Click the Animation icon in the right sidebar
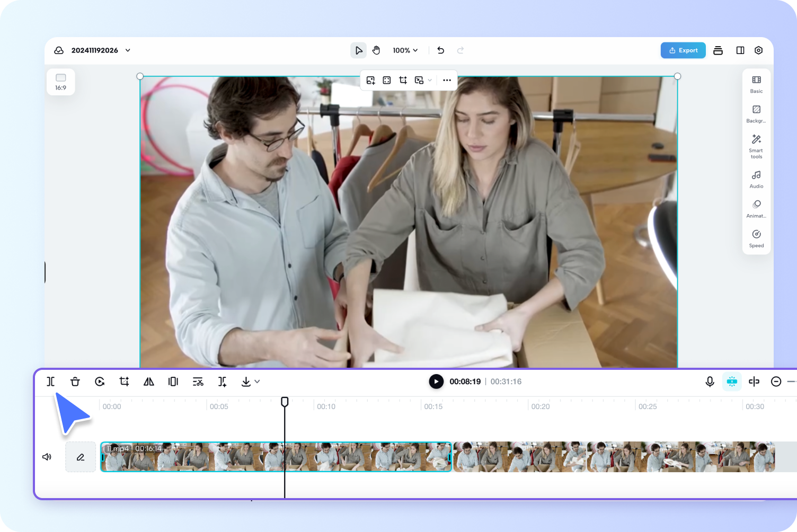The width and height of the screenshot is (797, 532). [x=756, y=208]
